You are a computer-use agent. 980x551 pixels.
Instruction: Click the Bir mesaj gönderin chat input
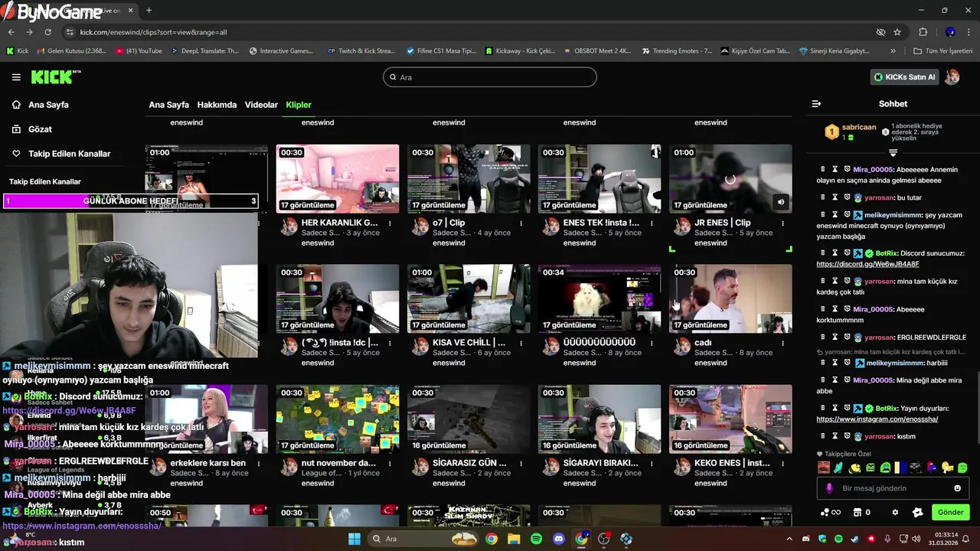pos(892,488)
